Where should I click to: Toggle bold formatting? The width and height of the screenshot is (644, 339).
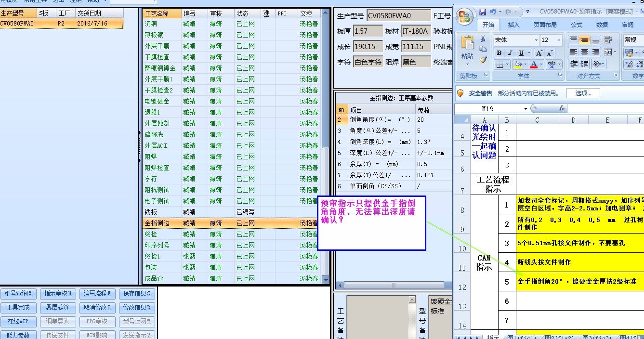499,53
